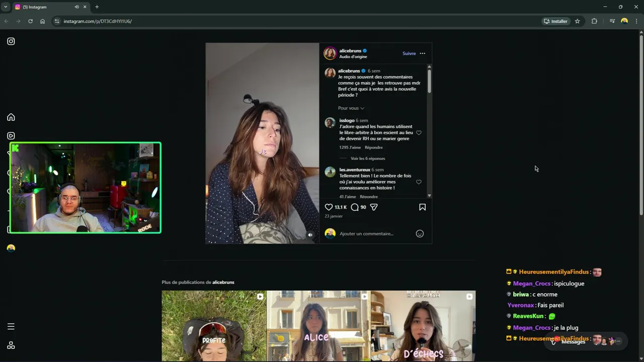
Task: Click the browser address bar URL
Action: [x=98, y=21]
